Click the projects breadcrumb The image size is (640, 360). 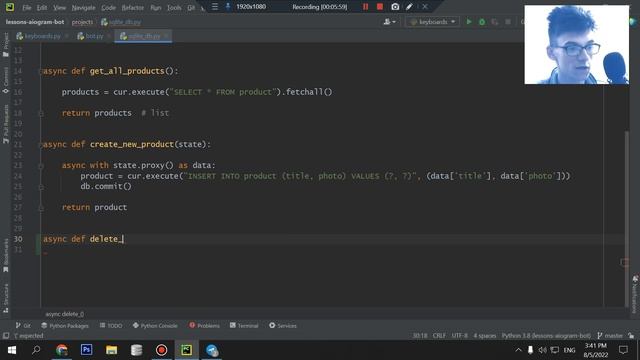pyautogui.click(x=82, y=22)
